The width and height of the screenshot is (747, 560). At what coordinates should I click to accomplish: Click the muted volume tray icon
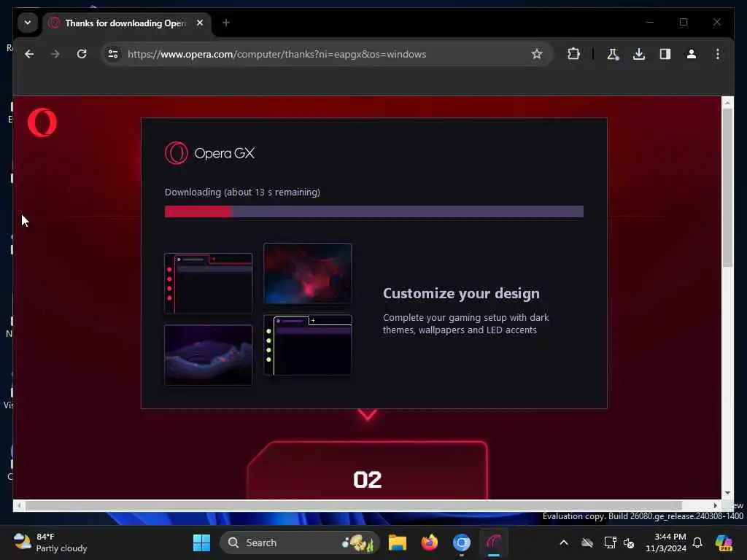629,542
